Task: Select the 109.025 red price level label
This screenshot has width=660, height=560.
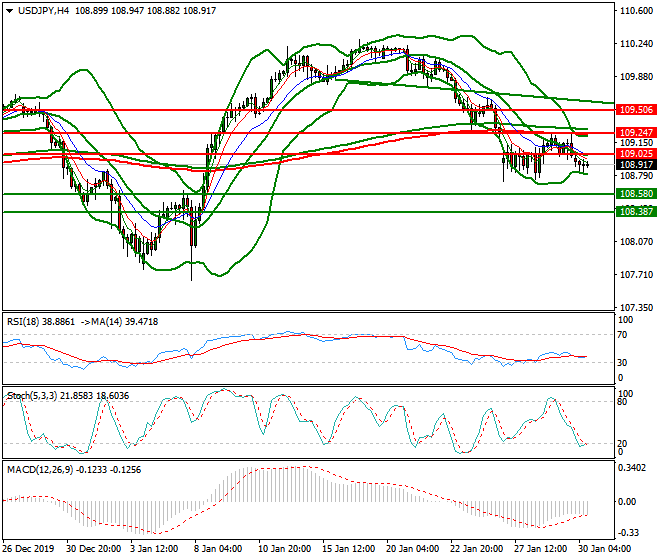Action: (x=636, y=154)
